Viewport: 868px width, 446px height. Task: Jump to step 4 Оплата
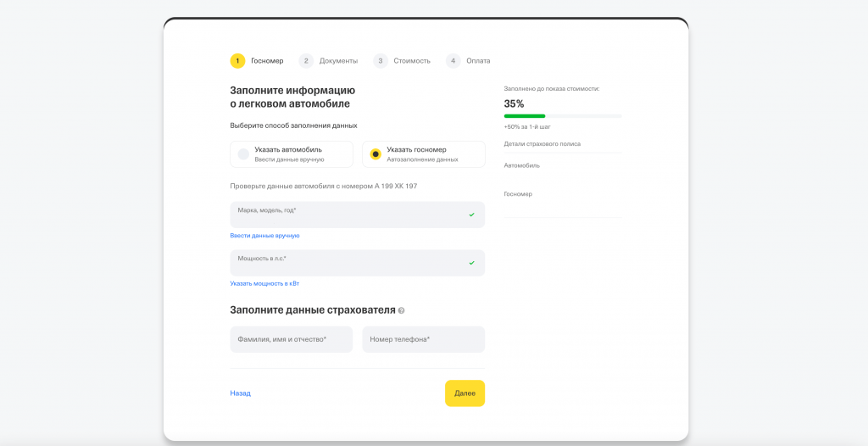tap(468, 61)
